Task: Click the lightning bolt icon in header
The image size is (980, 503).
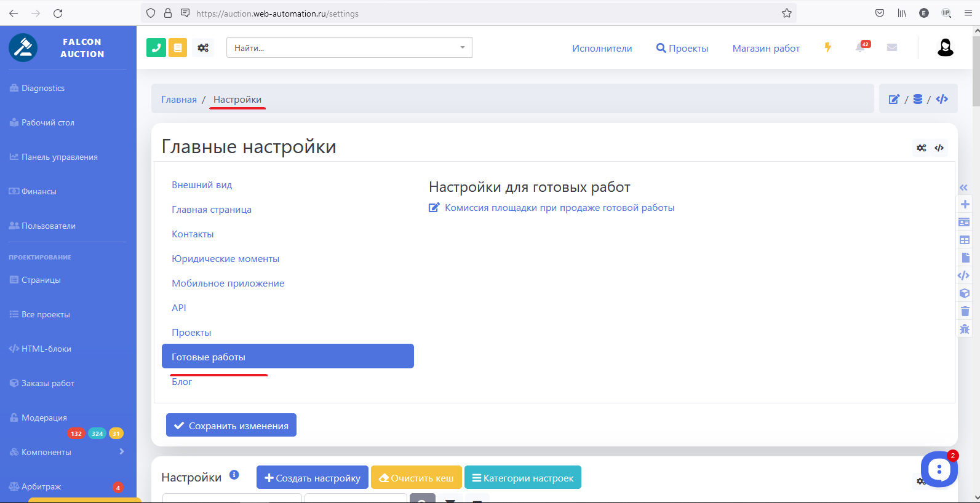Action: point(828,47)
